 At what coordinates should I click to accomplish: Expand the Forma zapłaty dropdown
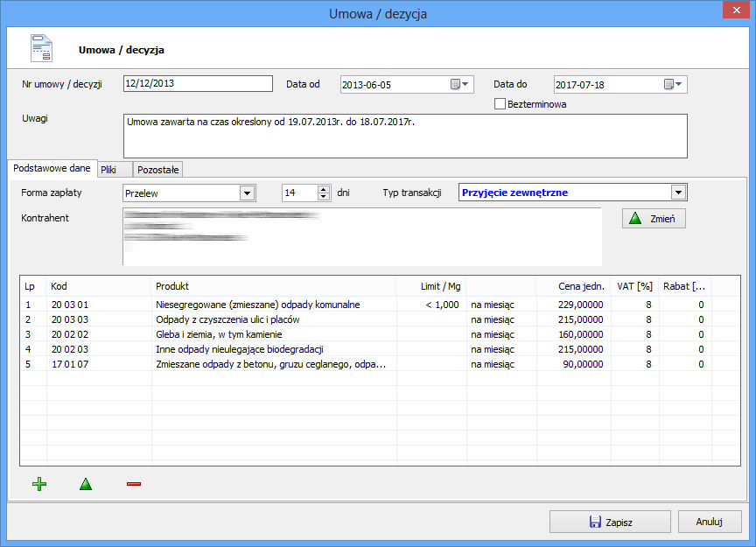(247, 193)
